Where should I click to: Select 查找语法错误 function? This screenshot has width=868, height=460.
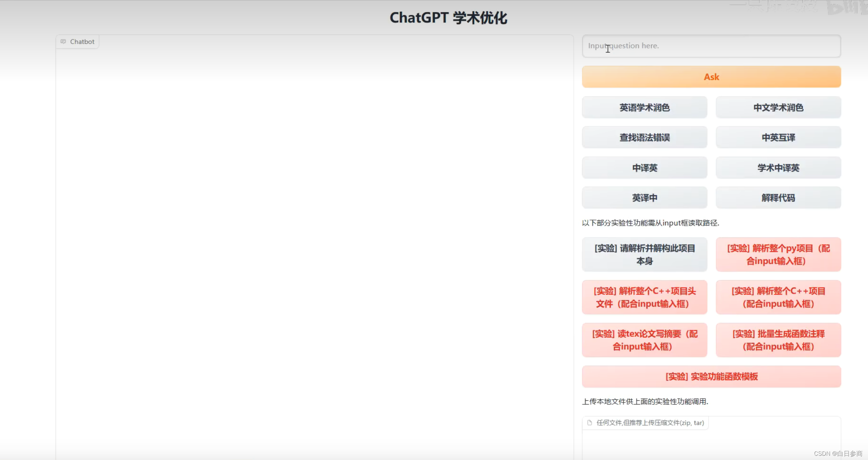click(x=644, y=138)
